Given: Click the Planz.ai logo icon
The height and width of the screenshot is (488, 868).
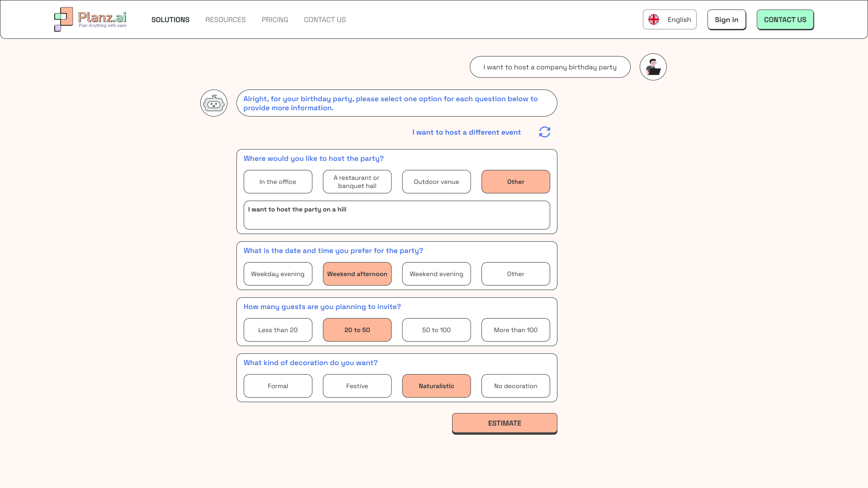Looking at the screenshot, I should point(63,19).
